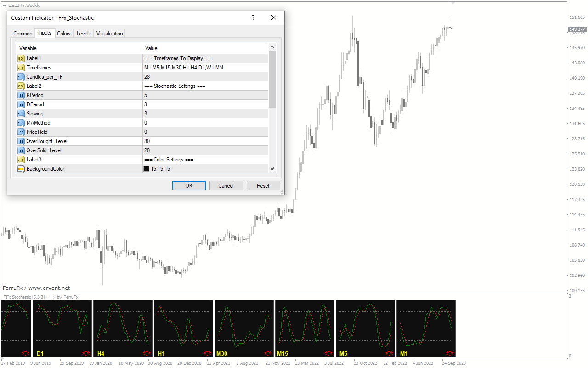Click the PriceField integer icon
Screen dimensions: 588x368
coord(21,132)
